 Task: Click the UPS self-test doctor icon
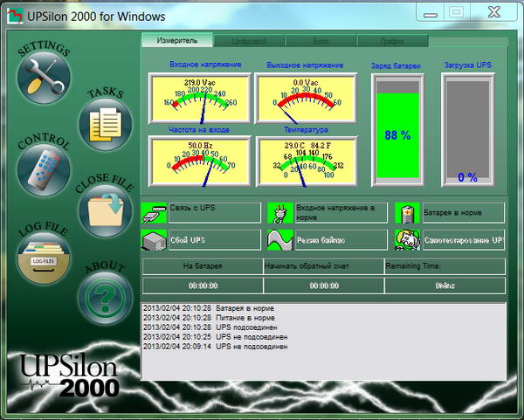point(407,240)
